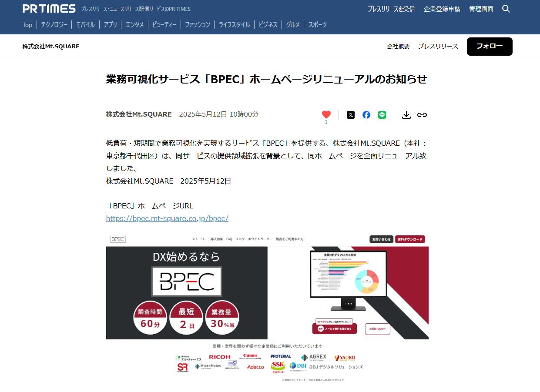Copy the link via chain icon

(x=422, y=115)
